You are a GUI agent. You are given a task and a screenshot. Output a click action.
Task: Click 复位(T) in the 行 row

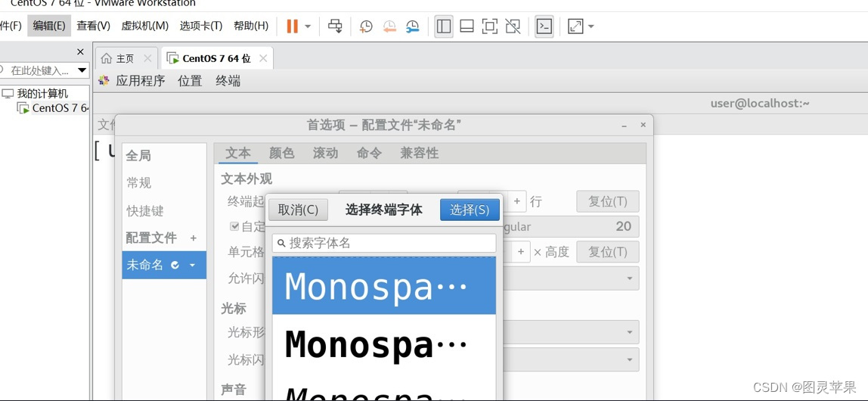[x=607, y=201]
